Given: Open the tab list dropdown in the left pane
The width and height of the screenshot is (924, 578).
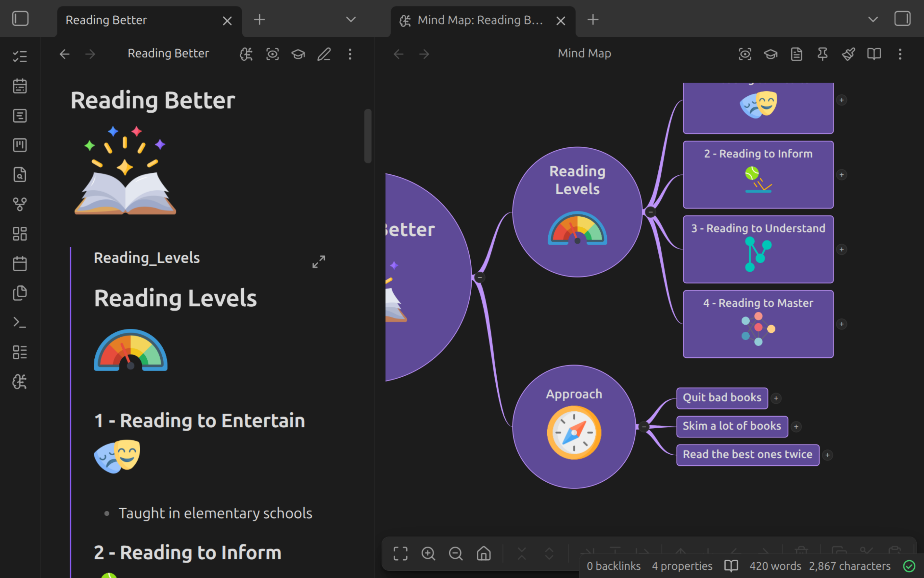Looking at the screenshot, I should [x=351, y=19].
